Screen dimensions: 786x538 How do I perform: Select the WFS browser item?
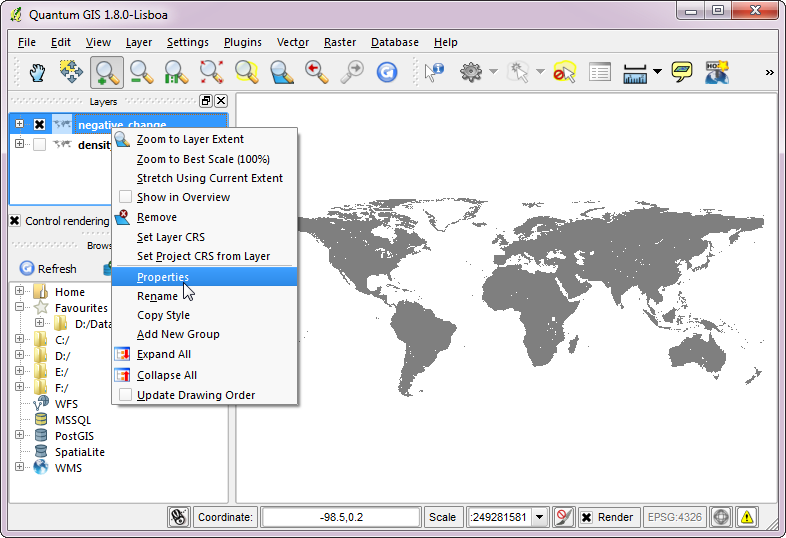pyautogui.click(x=66, y=404)
